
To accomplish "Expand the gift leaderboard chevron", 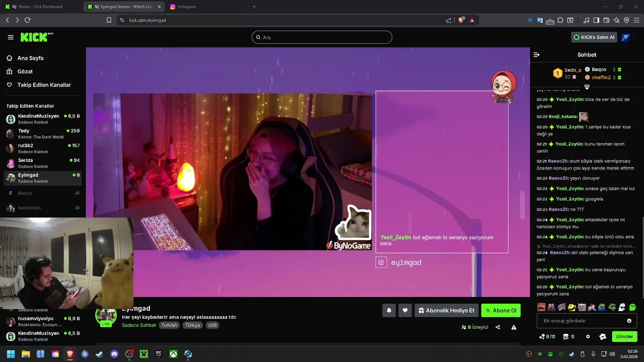I will [587, 87].
